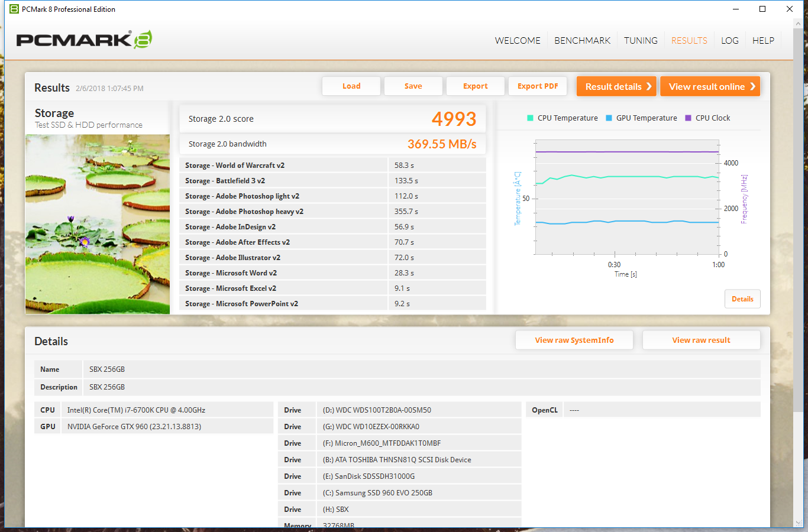Click View raw result
The width and height of the screenshot is (808, 532).
[x=701, y=340]
